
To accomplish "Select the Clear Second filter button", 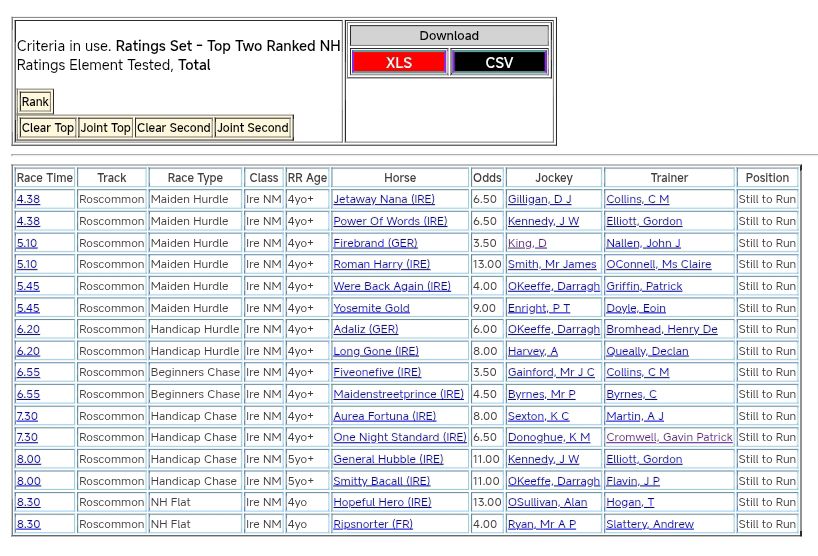I will tap(174, 128).
